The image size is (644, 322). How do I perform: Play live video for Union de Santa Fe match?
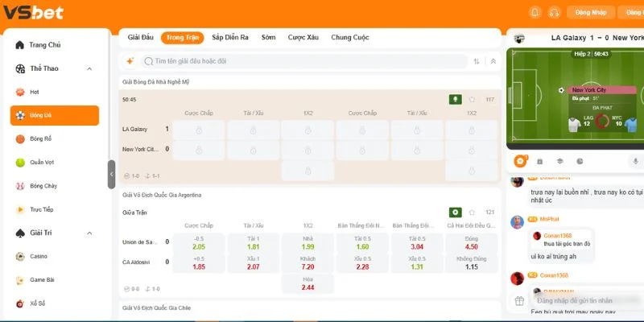(455, 213)
